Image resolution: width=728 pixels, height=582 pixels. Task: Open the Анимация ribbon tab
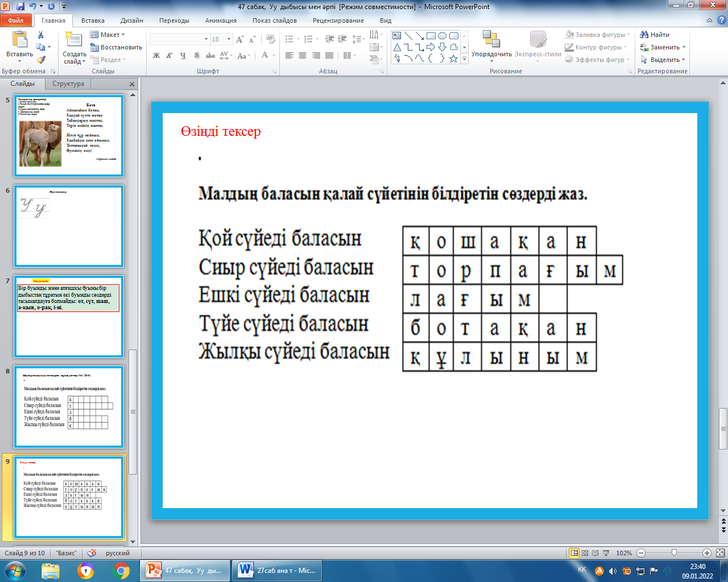click(x=221, y=20)
